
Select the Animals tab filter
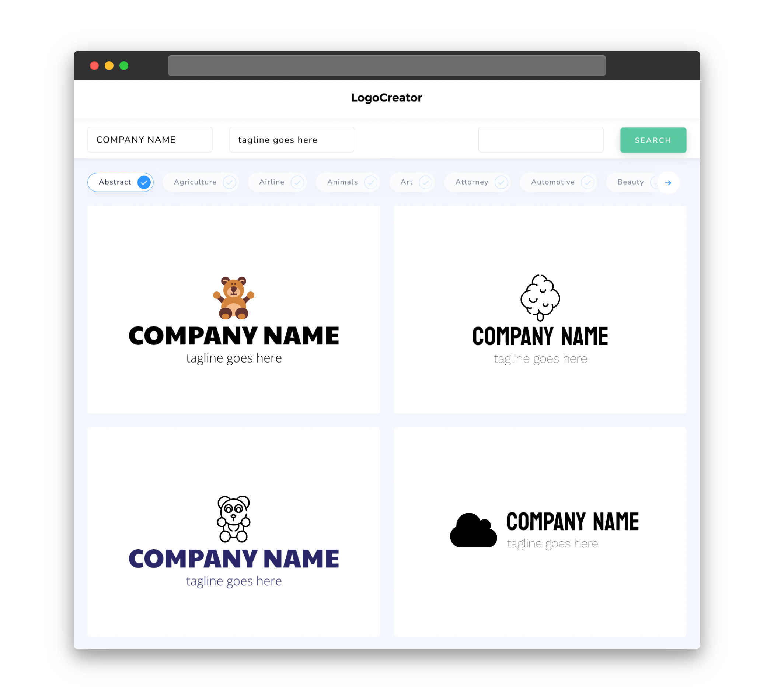tap(349, 182)
